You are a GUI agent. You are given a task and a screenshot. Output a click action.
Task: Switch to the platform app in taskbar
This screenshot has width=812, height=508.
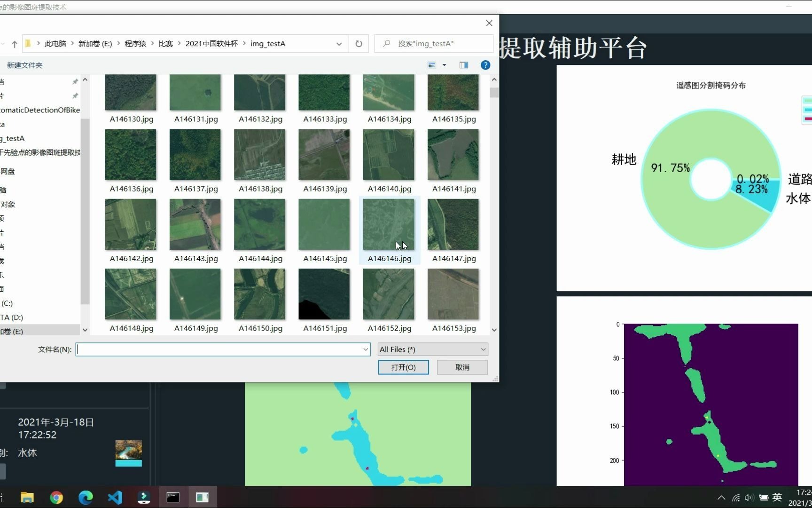[x=202, y=497]
